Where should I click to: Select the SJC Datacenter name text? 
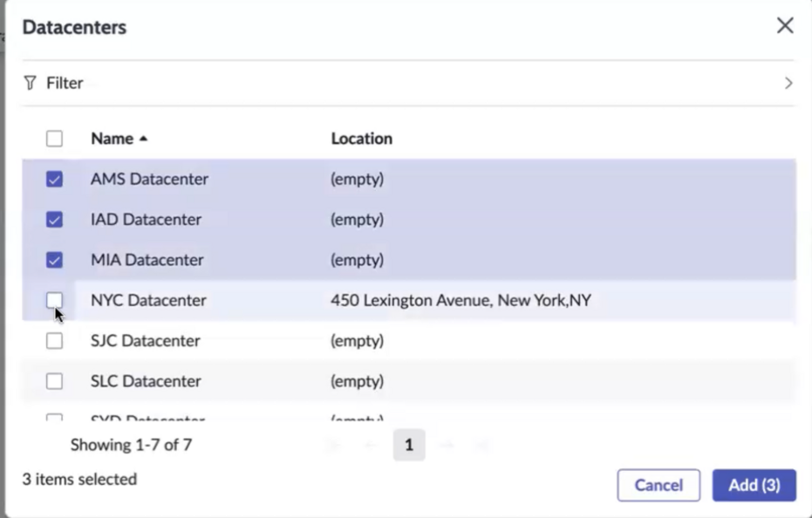(146, 341)
